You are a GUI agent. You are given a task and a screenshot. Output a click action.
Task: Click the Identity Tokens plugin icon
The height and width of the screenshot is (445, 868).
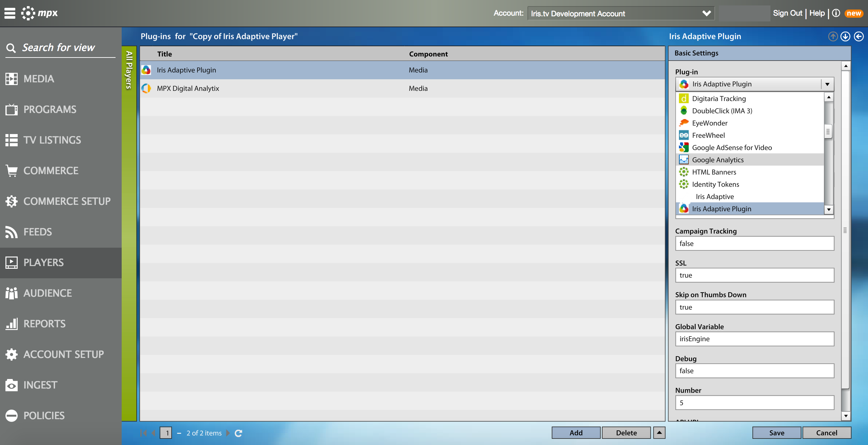pyautogui.click(x=684, y=184)
